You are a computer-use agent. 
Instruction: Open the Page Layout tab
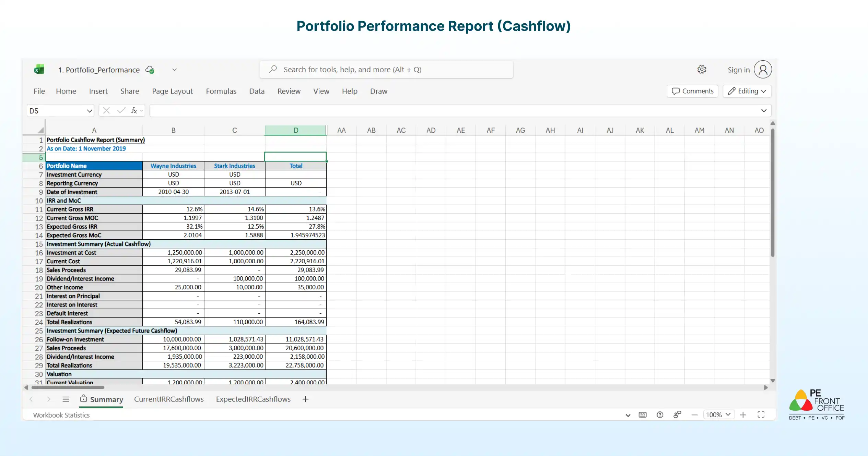[x=172, y=91]
